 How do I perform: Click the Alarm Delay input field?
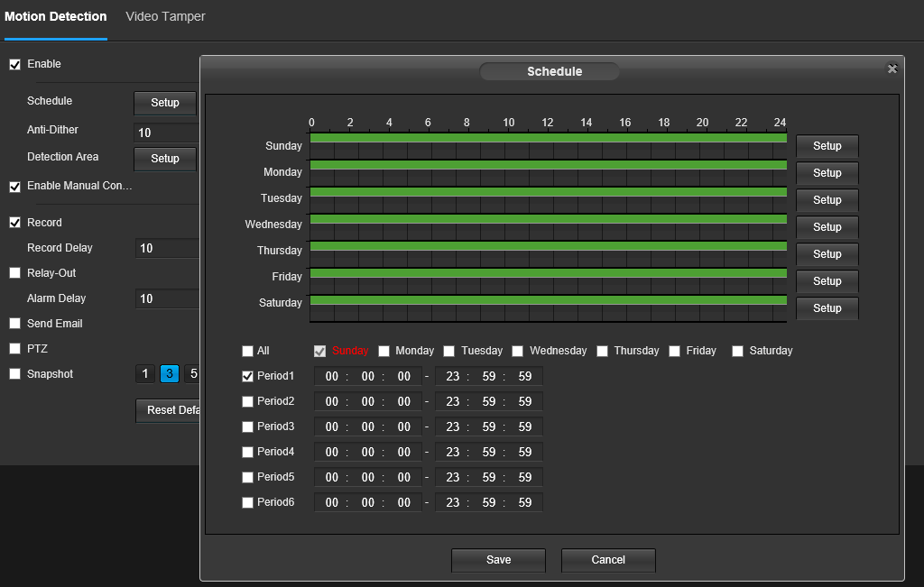tap(167, 299)
